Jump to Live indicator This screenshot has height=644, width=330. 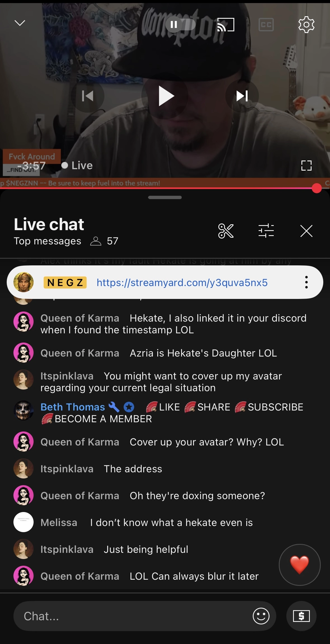point(77,165)
